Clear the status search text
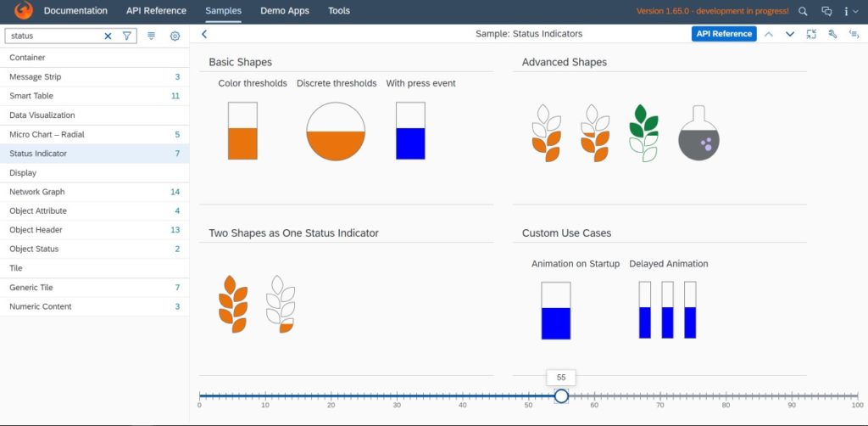 coord(108,36)
